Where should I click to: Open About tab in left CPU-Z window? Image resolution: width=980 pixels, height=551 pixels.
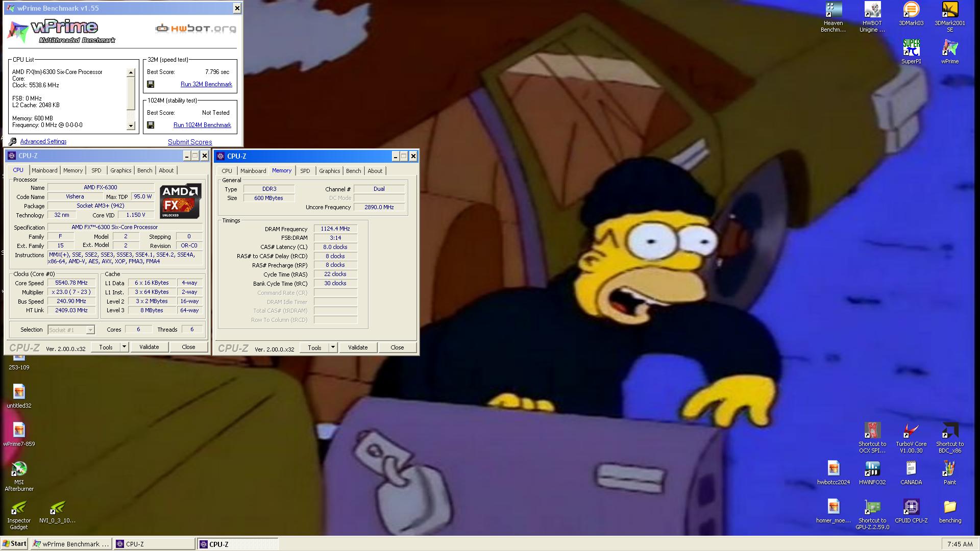166,170
